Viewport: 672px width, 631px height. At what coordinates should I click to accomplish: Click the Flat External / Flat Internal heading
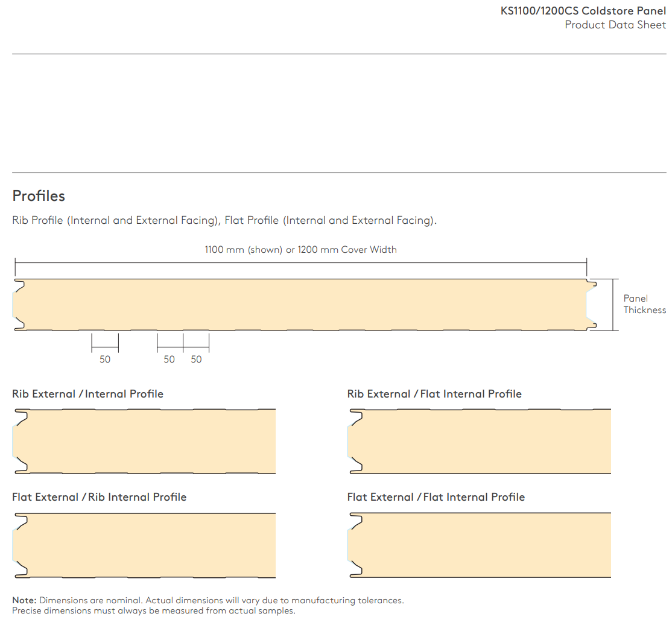click(x=436, y=497)
